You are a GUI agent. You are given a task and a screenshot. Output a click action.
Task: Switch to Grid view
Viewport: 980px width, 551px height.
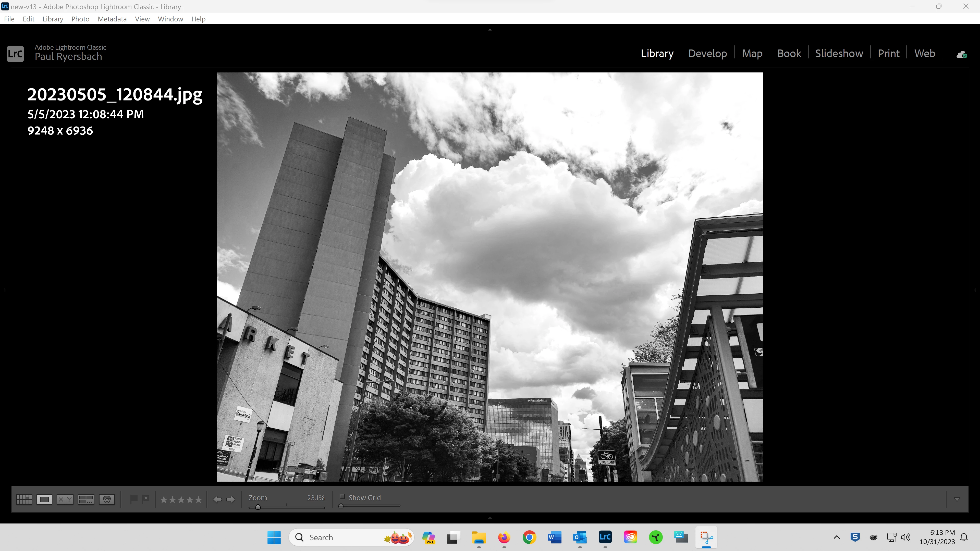tap(24, 499)
